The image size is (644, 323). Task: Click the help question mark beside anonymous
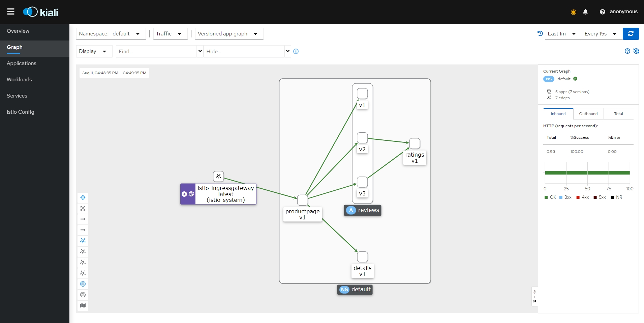pos(602,12)
